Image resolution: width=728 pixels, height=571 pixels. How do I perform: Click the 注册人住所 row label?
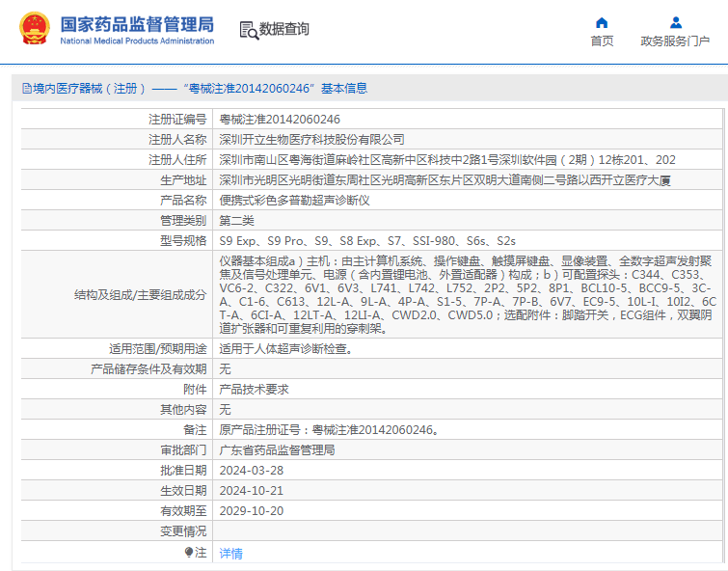tap(177, 160)
